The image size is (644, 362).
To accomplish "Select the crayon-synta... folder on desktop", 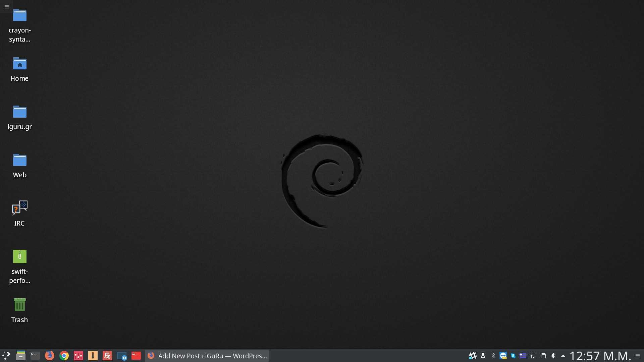I will 20,26.
